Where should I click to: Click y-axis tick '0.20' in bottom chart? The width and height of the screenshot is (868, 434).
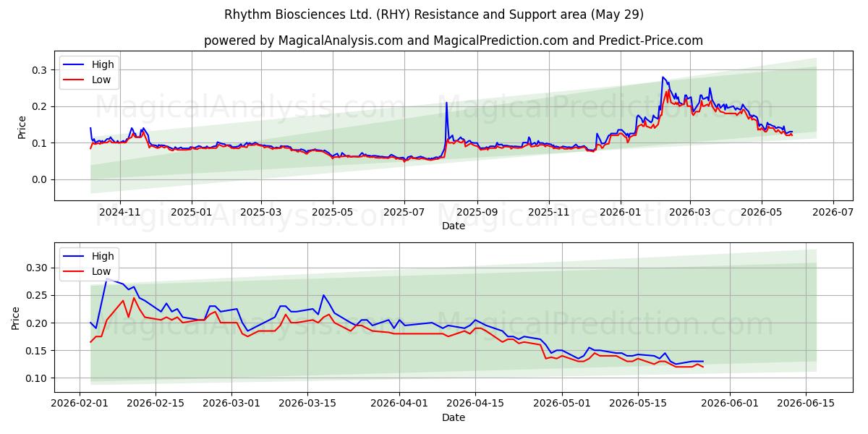point(38,323)
